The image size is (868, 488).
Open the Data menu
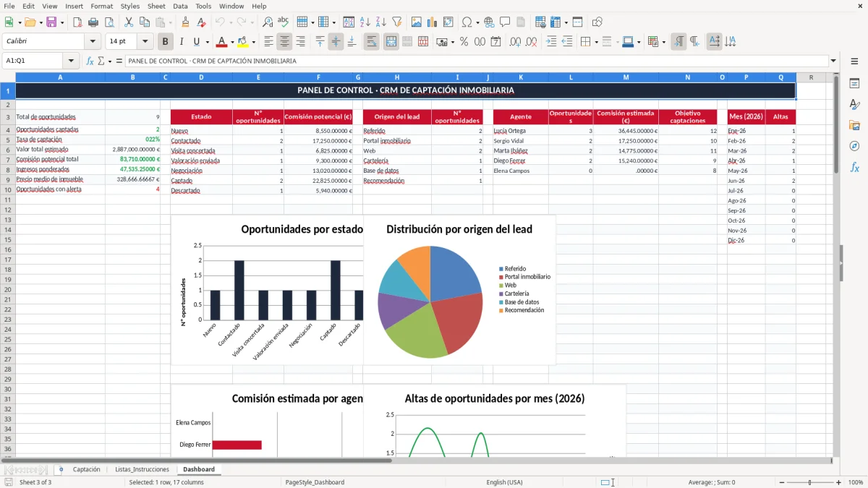(x=180, y=6)
